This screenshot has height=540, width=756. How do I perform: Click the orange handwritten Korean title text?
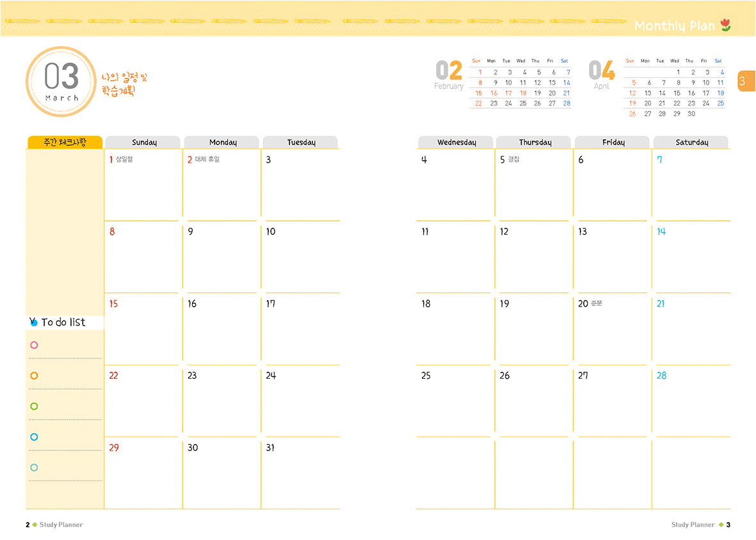(124, 83)
